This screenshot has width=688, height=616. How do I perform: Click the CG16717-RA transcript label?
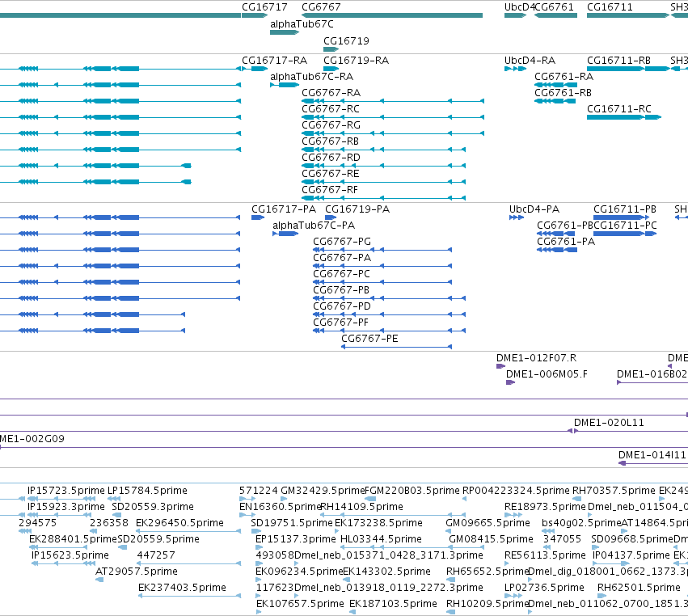click(275, 60)
